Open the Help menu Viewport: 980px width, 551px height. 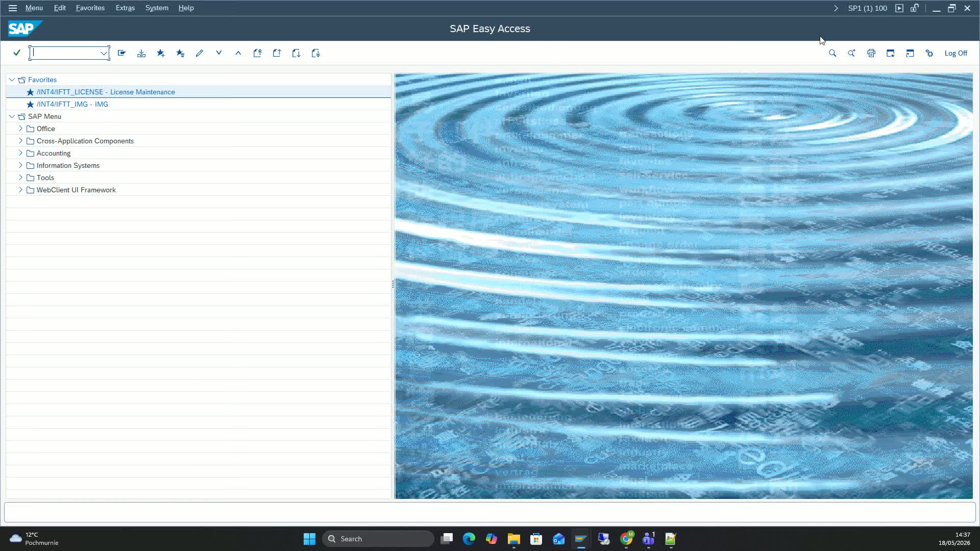click(x=186, y=8)
